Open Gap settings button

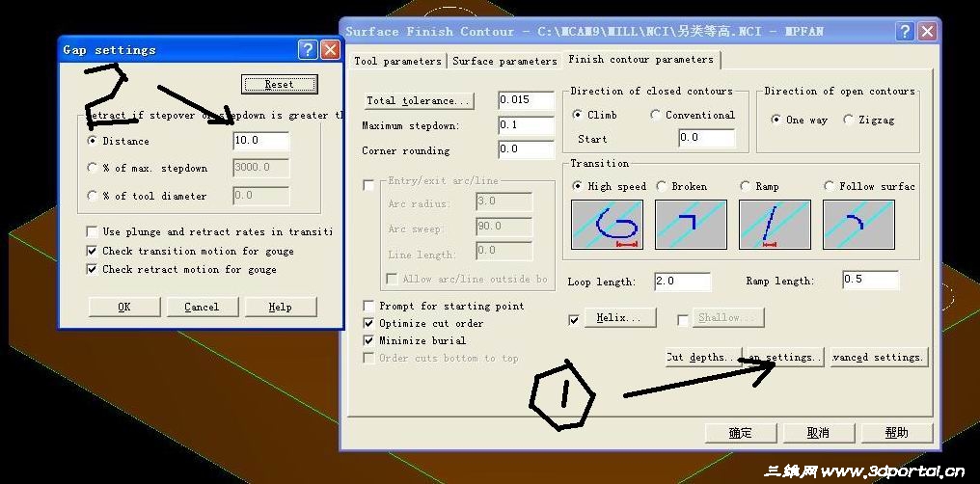[785, 358]
